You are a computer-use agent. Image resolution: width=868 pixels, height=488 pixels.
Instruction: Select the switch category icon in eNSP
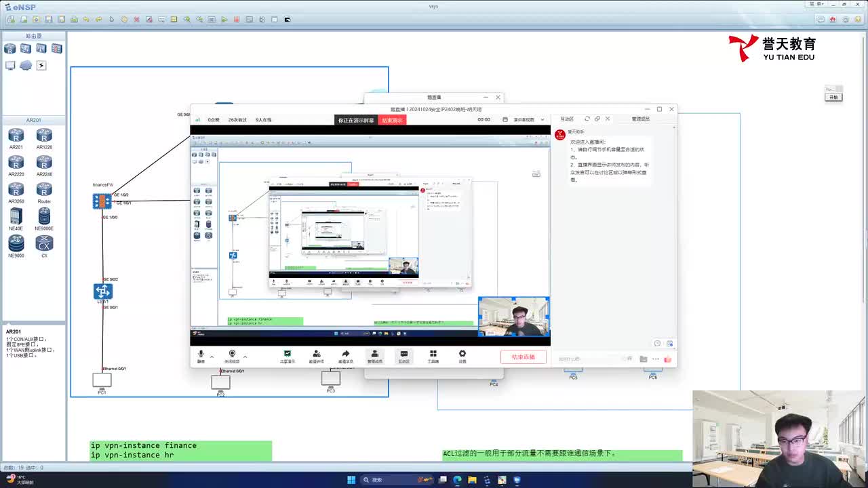pos(26,49)
